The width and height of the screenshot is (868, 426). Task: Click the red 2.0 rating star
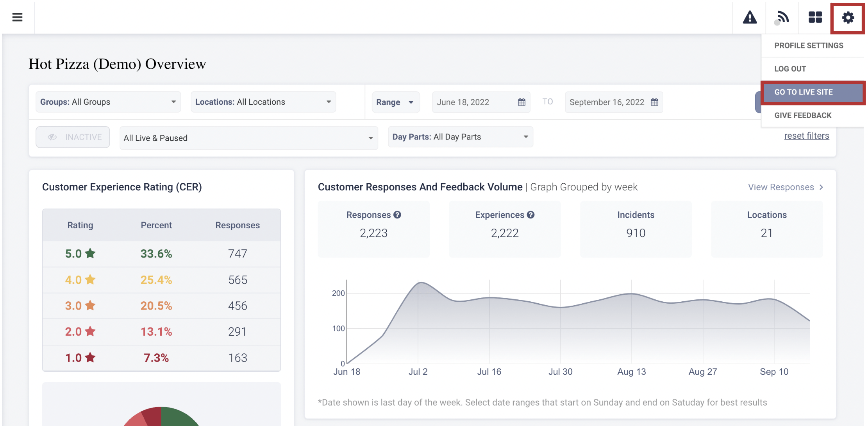click(x=90, y=331)
